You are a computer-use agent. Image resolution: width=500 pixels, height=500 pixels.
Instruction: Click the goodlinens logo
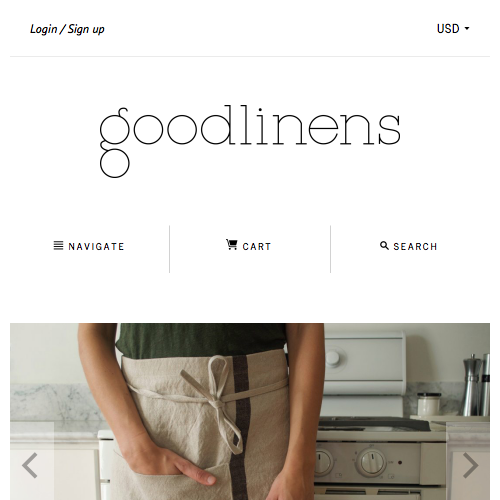250,142
